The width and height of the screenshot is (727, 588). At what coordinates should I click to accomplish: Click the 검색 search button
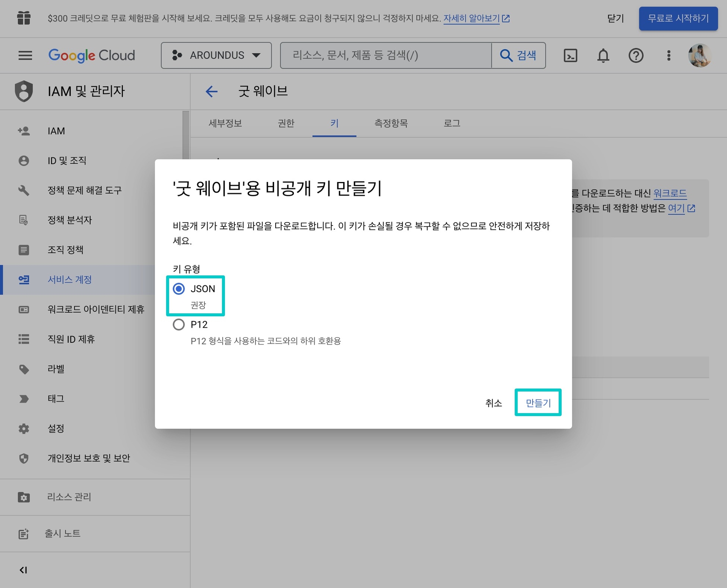518,56
